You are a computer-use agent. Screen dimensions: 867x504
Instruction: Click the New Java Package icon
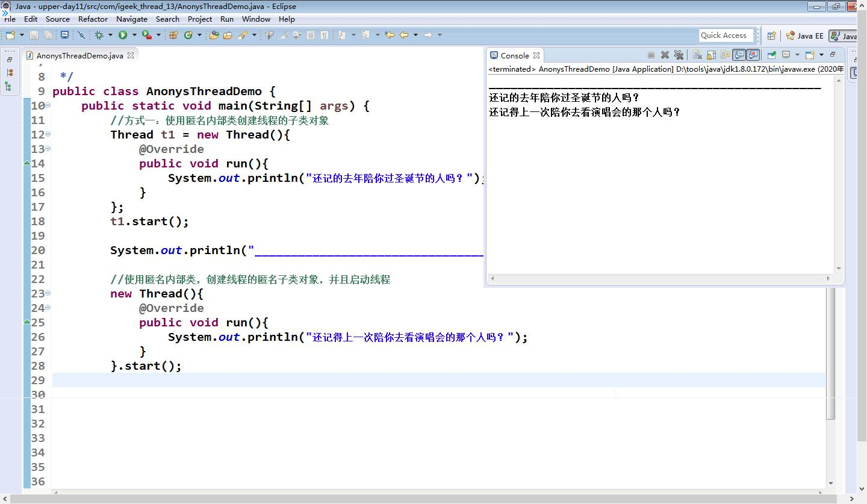click(173, 35)
